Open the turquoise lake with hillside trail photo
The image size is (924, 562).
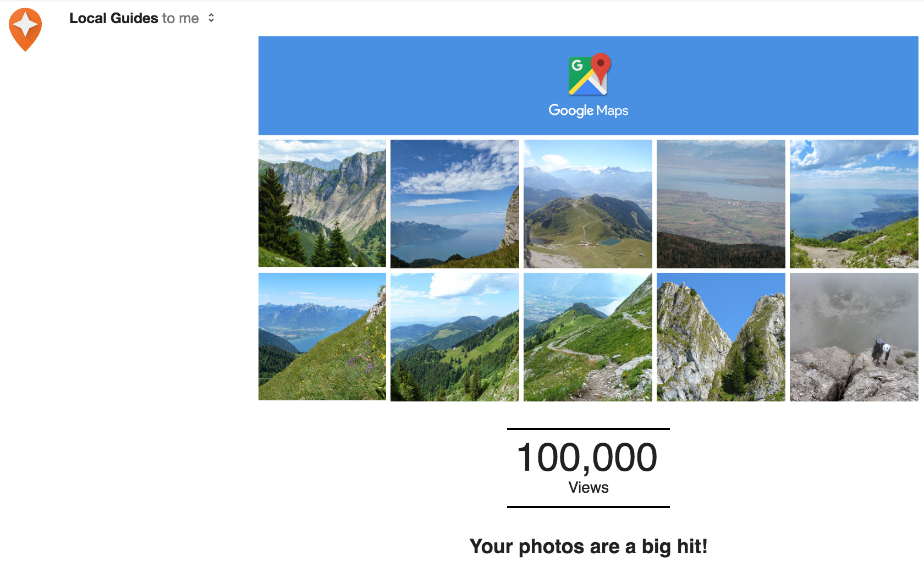[854, 204]
